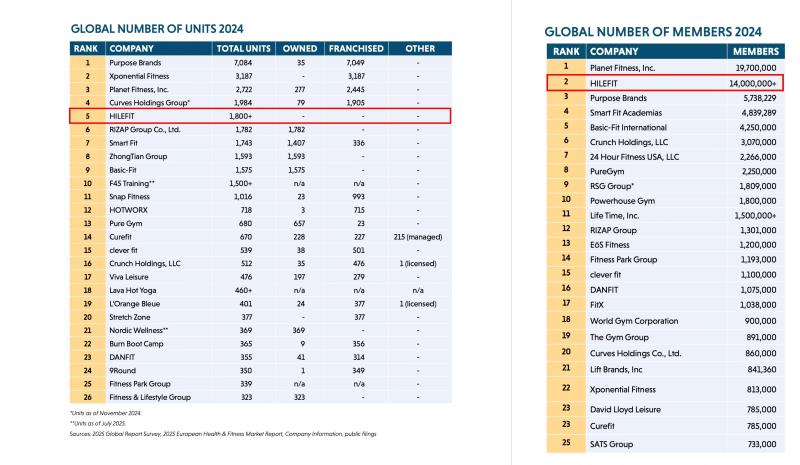Click the '733,000' members value

pos(762,445)
